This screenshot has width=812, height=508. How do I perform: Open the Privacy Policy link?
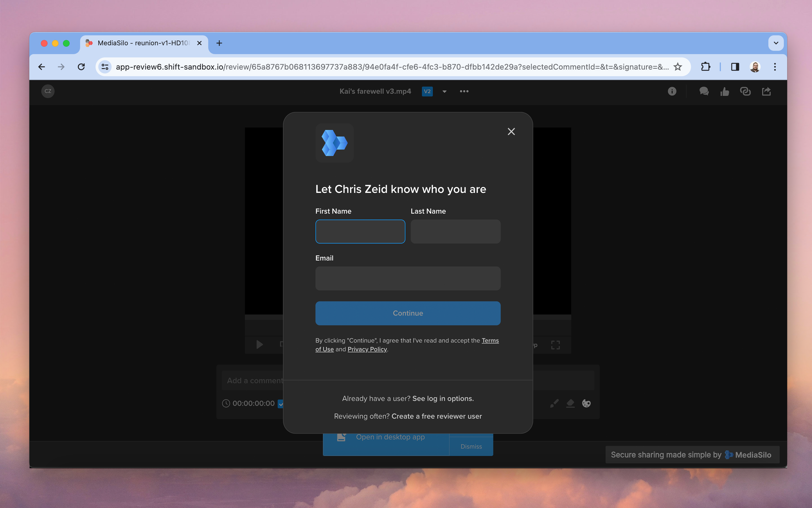coord(367,350)
